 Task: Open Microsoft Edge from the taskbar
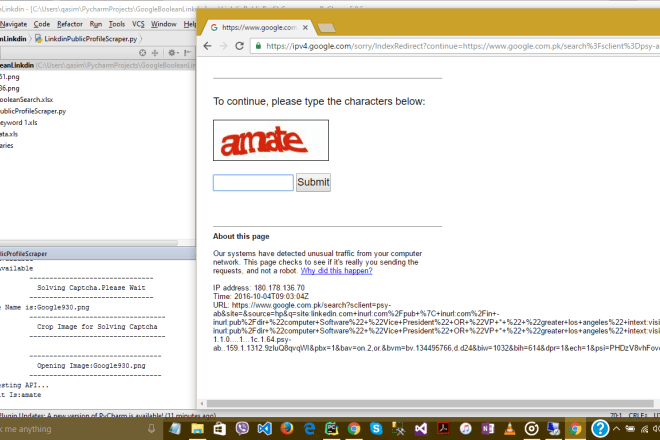(309, 429)
